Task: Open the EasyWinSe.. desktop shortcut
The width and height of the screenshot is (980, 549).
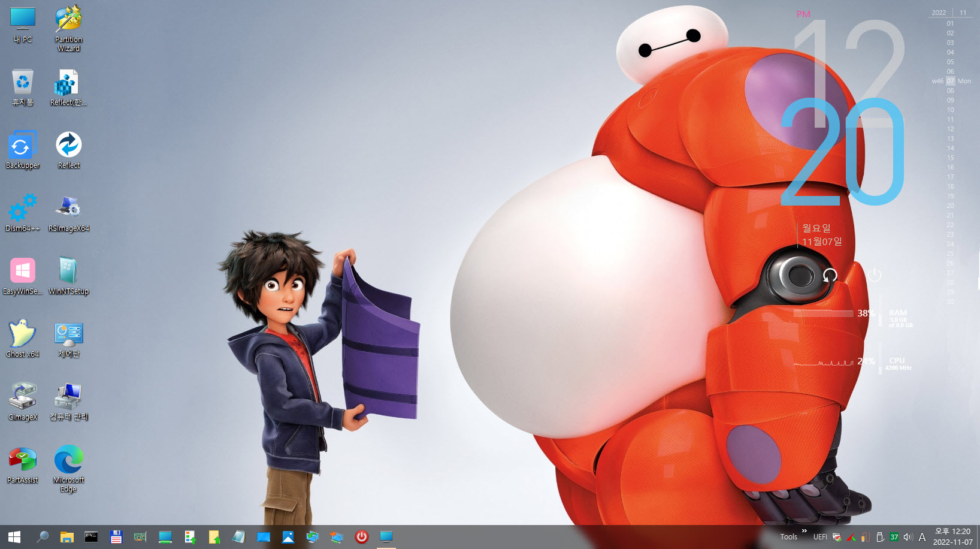Action: coord(23,277)
